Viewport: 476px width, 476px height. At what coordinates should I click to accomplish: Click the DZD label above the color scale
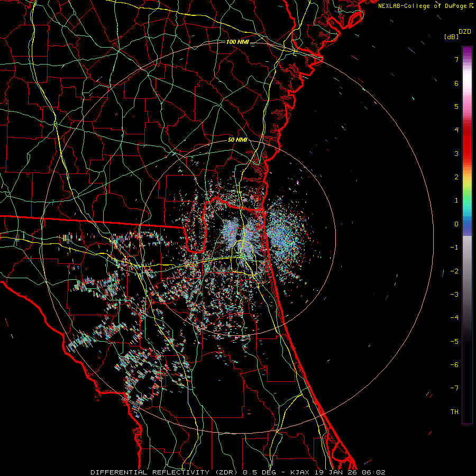point(465,32)
